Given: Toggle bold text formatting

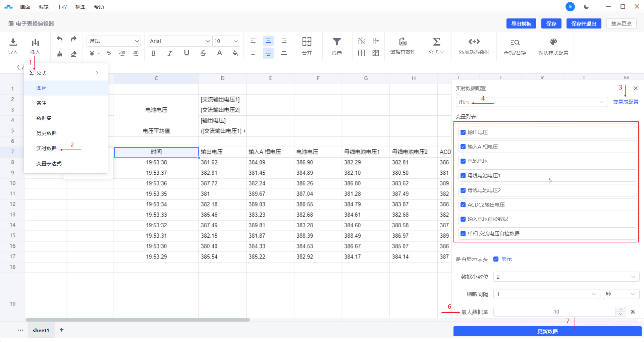Looking at the screenshot, I should click(153, 53).
